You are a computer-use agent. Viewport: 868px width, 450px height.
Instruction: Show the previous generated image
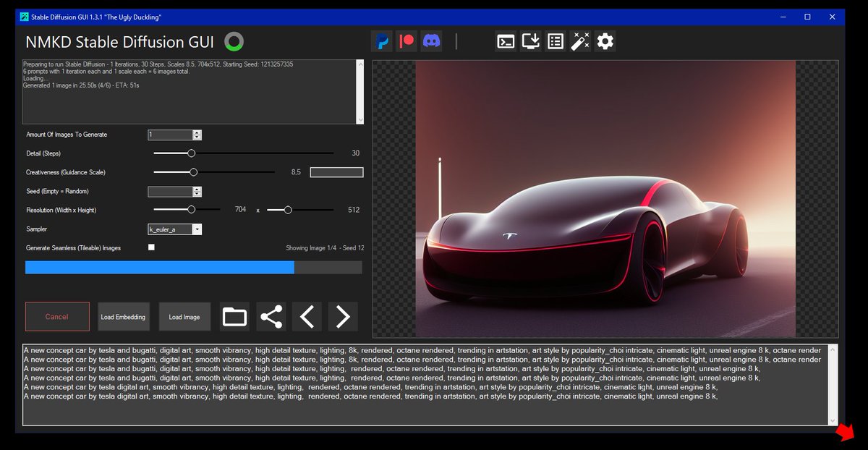[307, 317]
